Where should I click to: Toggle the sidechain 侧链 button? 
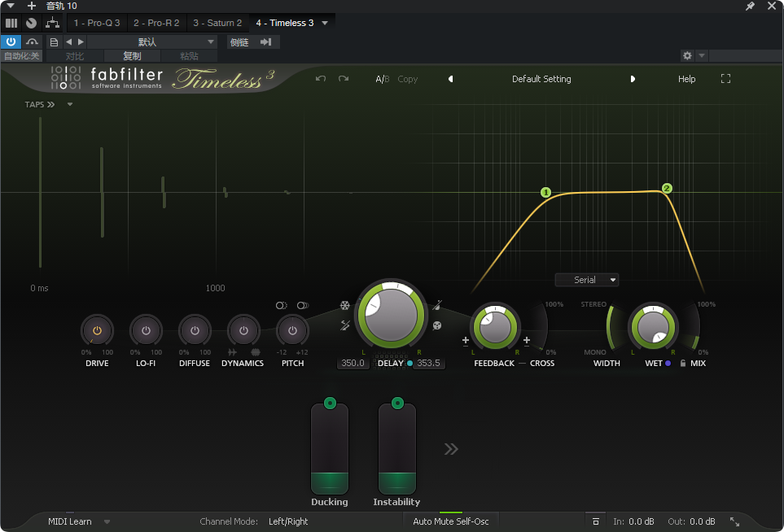tap(239, 42)
